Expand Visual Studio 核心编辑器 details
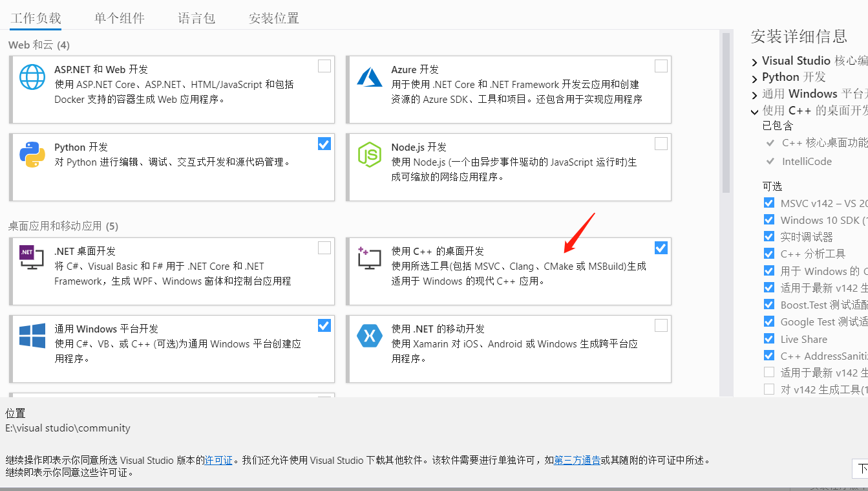 (x=755, y=62)
